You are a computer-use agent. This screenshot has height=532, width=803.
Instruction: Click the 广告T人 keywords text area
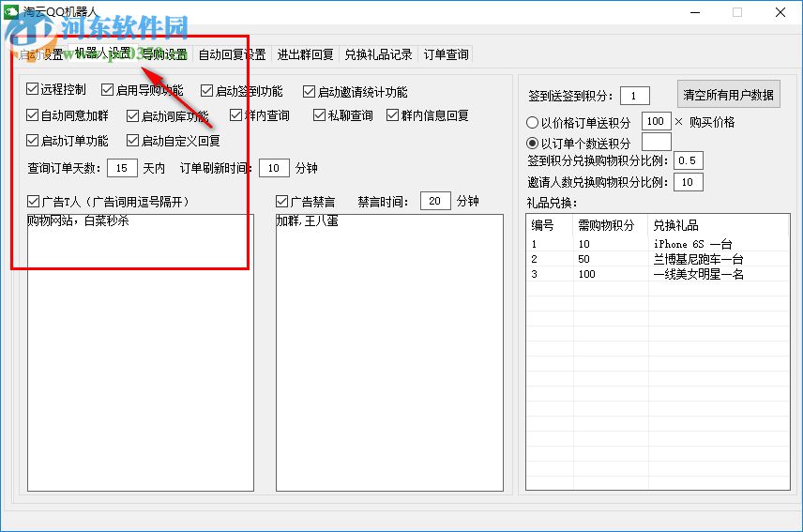[141, 353]
